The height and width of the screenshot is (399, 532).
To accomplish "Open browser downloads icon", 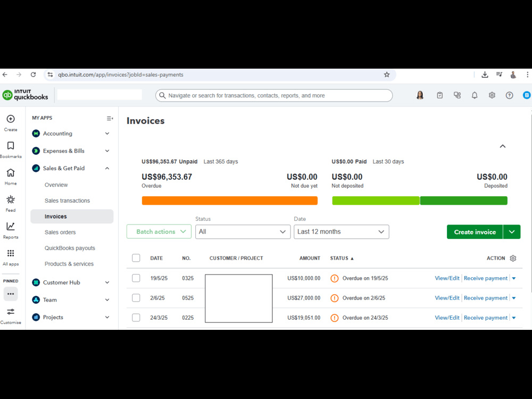I will coord(485,74).
